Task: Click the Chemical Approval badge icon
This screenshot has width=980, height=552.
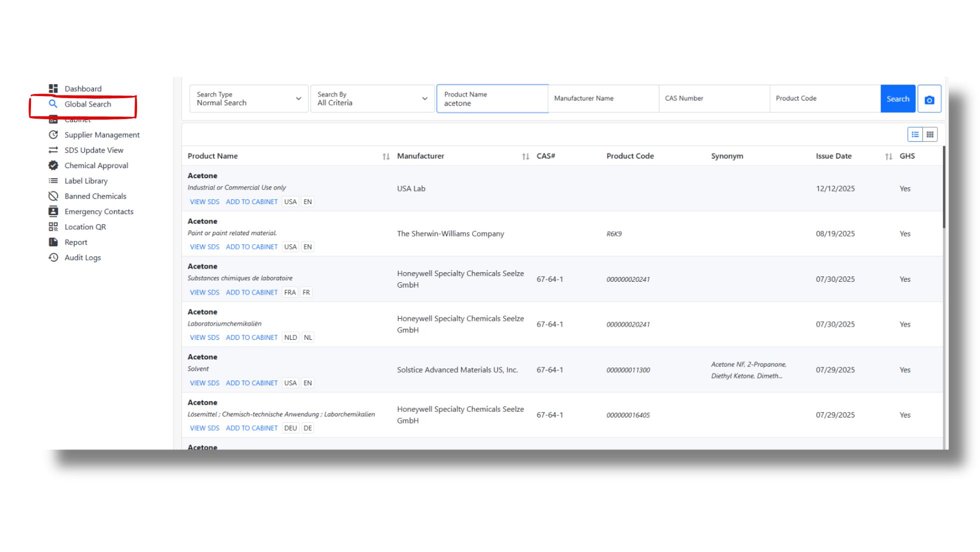Action: point(53,165)
